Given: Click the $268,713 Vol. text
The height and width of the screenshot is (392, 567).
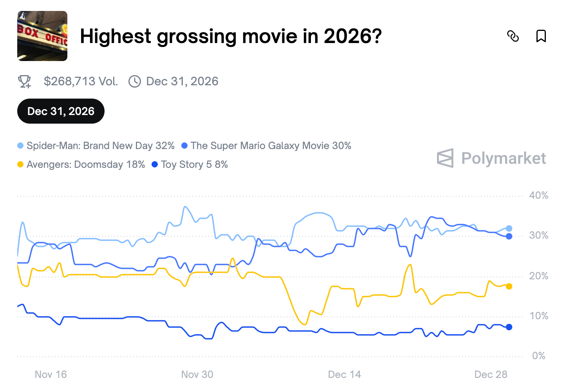Looking at the screenshot, I should 81,81.
